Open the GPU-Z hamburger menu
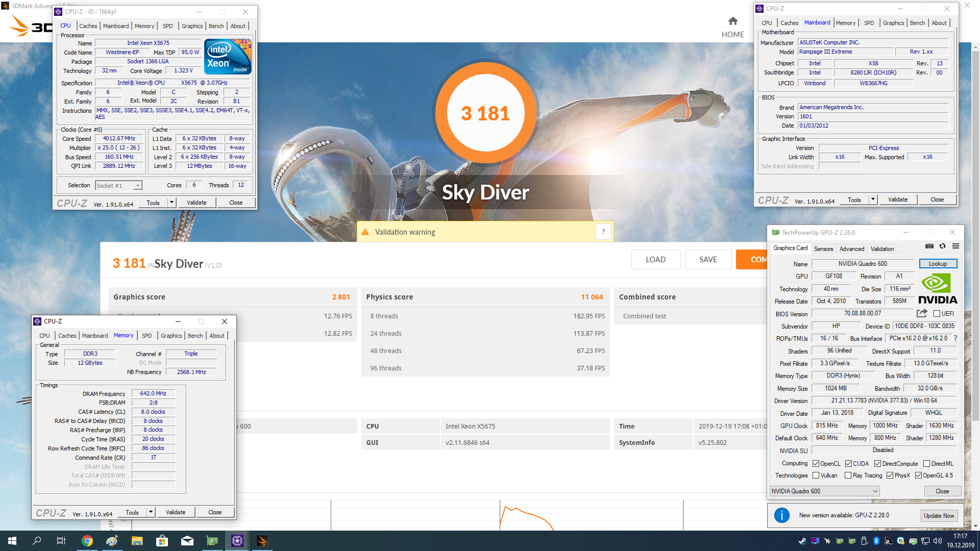Screen dimensions: 980x551 tap(955, 246)
